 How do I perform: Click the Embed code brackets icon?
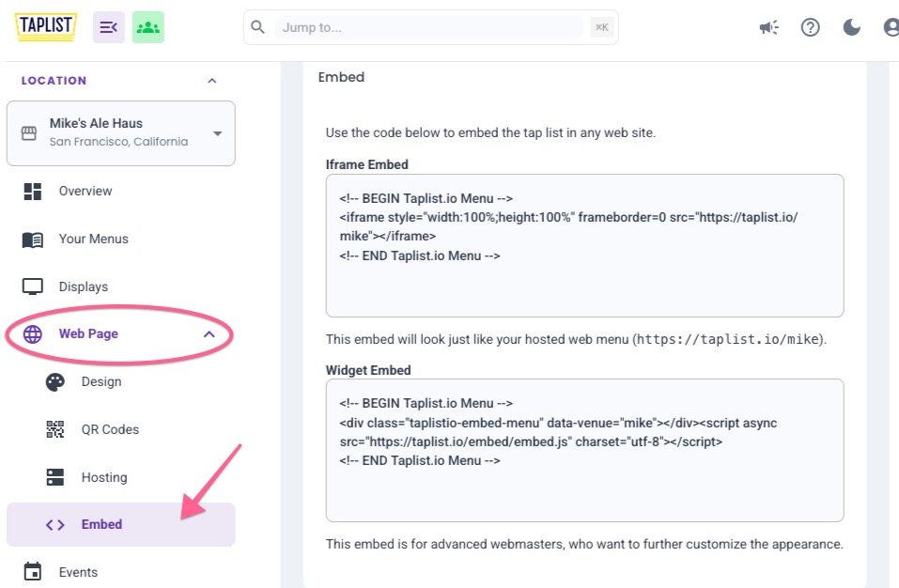55,525
